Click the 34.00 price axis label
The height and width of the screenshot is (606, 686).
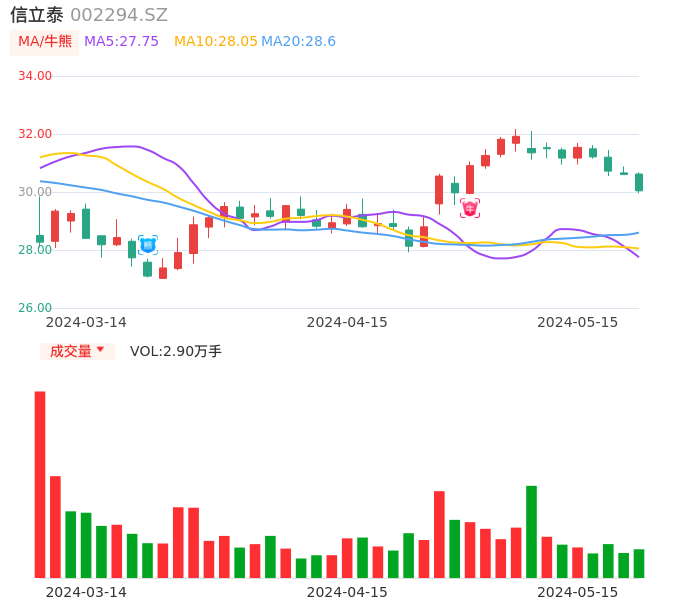(35, 76)
